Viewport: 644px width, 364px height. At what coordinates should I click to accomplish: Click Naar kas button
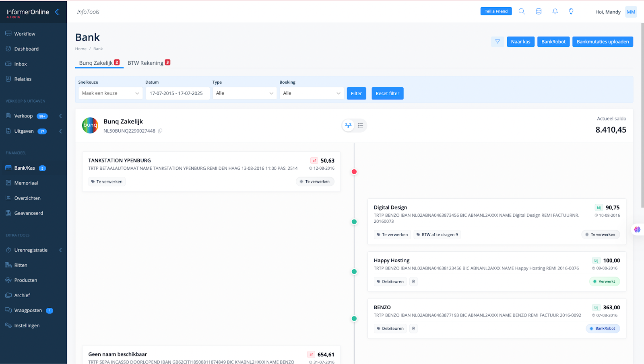[520, 41]
